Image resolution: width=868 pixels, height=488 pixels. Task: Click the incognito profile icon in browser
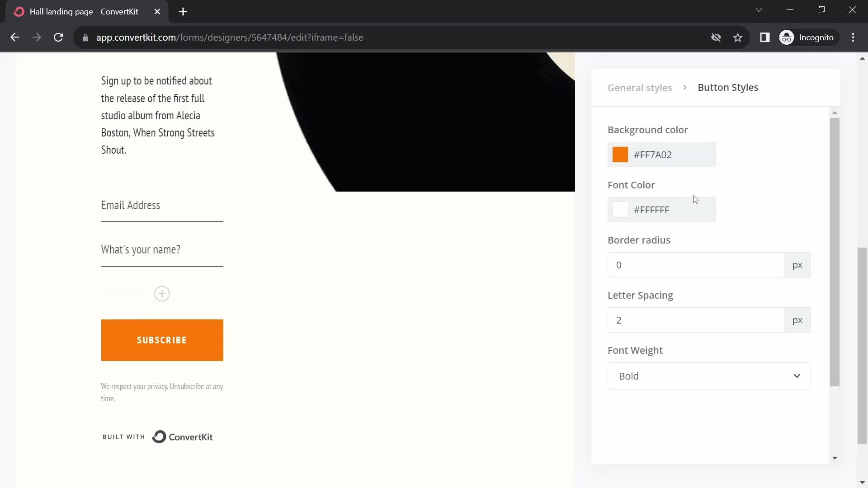[x=788, y=37]
